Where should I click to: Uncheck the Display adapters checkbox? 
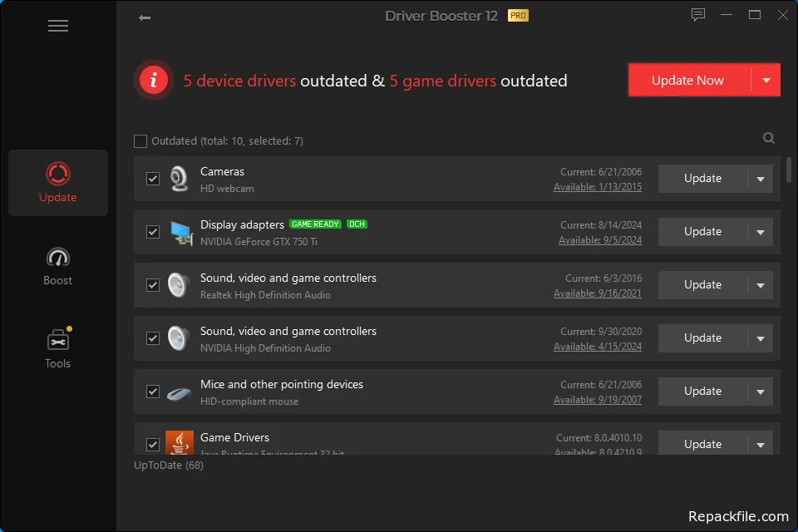(153, 232)
